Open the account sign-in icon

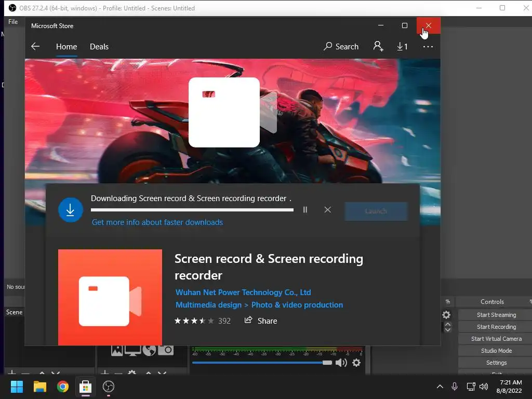378,46
